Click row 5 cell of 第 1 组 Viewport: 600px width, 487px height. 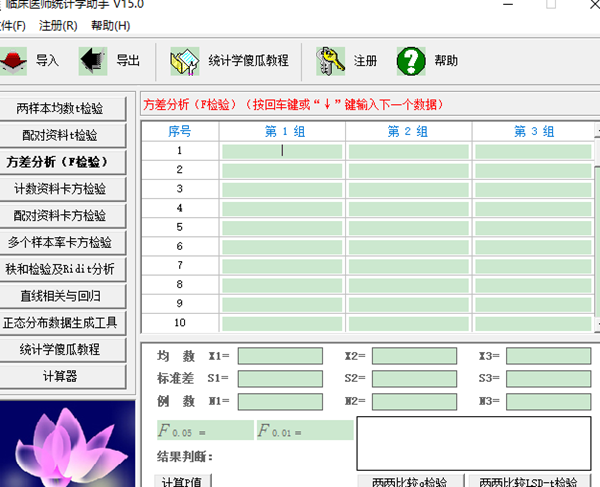(282, 228)
